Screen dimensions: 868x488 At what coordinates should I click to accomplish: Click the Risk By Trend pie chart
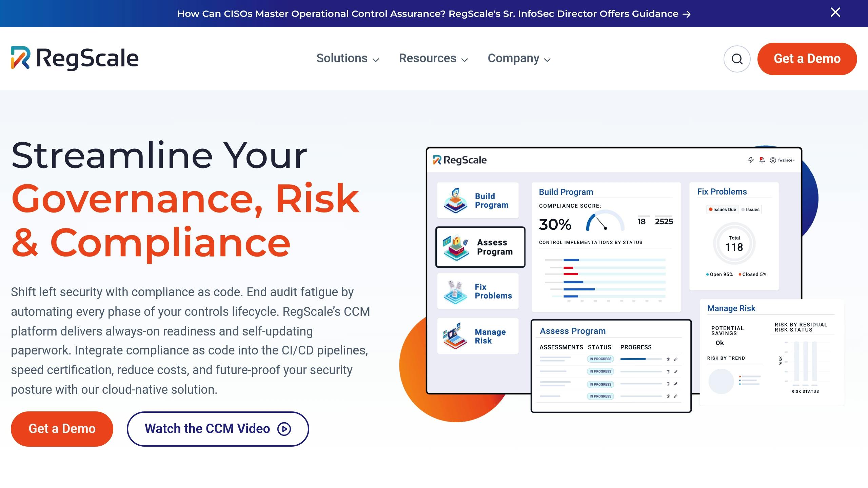pos(721,381)
